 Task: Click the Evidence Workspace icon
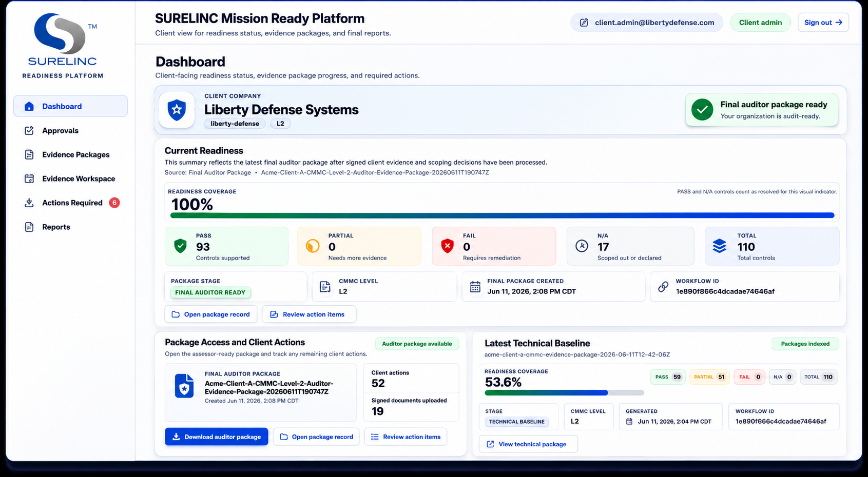coord(29,178)
